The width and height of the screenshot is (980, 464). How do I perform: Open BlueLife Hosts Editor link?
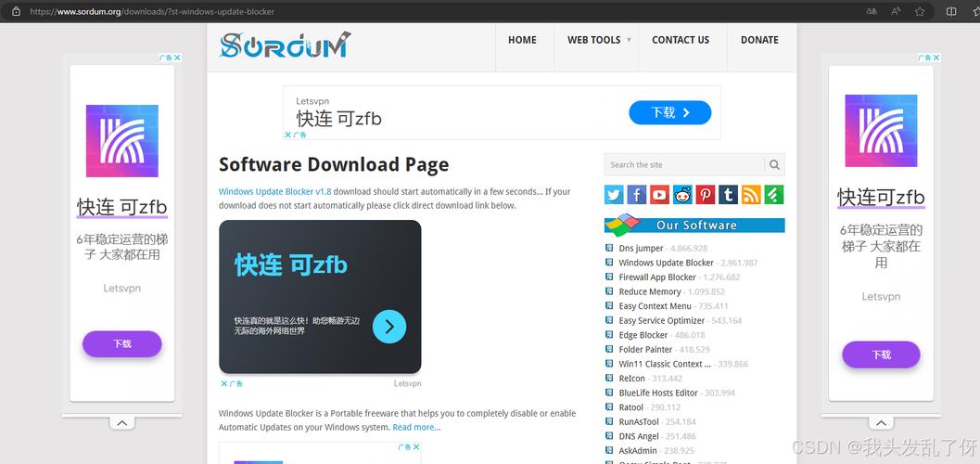658,393
